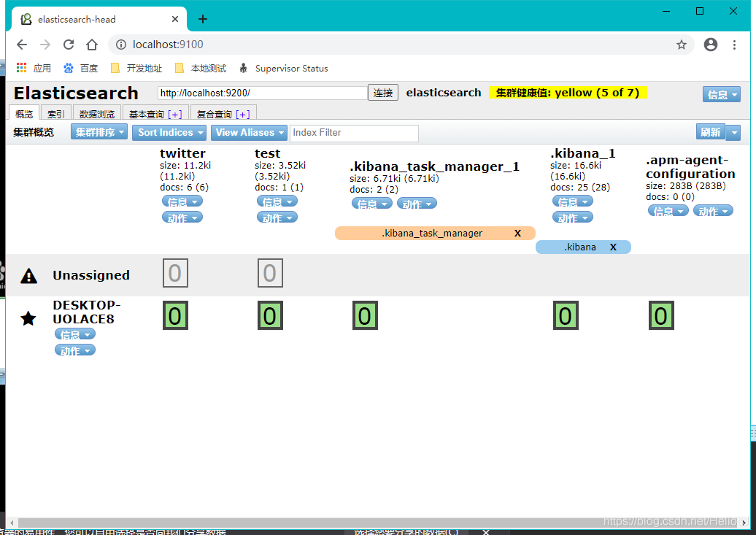Viewport: 756px width, 535px height.
Task: Click the Elasticsearch header title
Action: point(76,93)
